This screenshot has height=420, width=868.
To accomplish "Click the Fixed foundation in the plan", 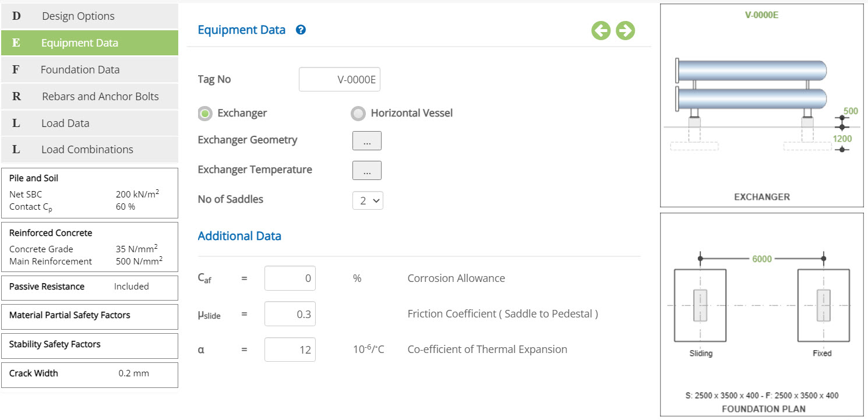I will click(x=823, y=305).
